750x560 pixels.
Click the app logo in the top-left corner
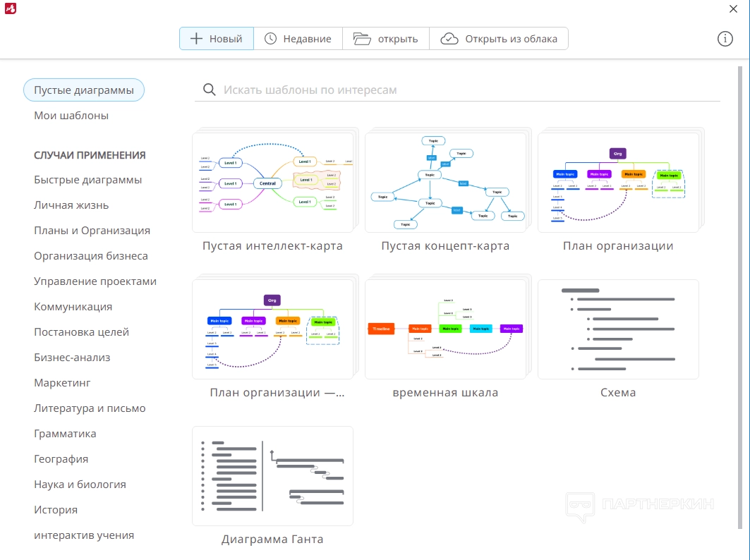(11, 8)
